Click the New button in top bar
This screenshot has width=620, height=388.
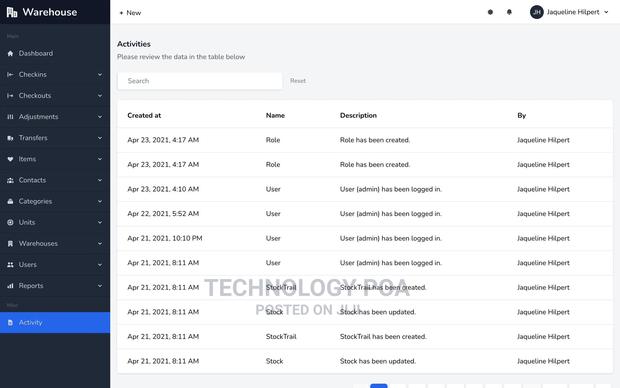[130, 13]
